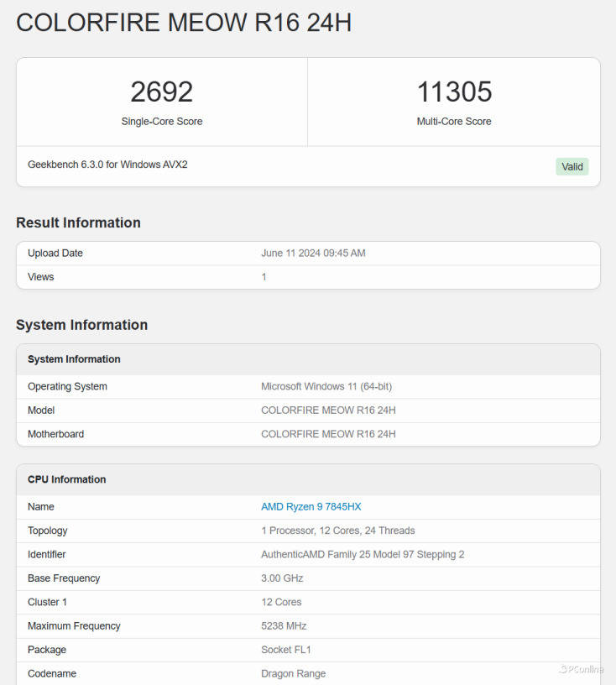Select Microsoft Windows 11 (64-bit) value
616x685 pixels.
[x=326, y=387]
